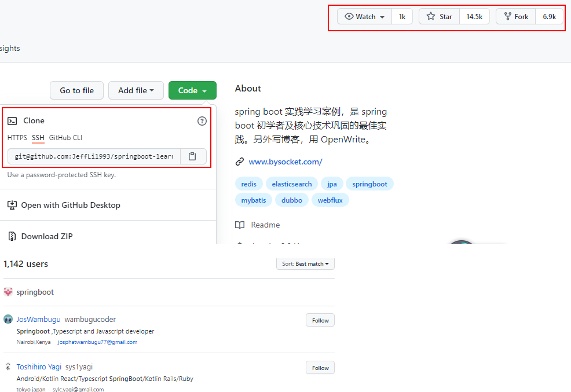Click Go to file button
Viewport: 571px width, 392px height.
click(76, 90)
